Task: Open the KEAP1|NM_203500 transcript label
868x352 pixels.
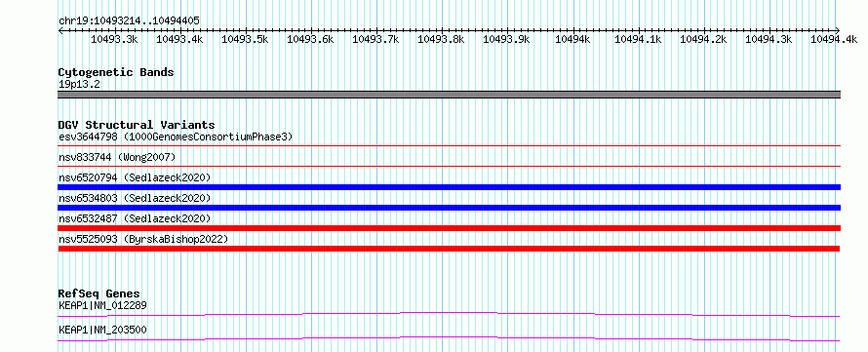Action: (x=102, y=330)
